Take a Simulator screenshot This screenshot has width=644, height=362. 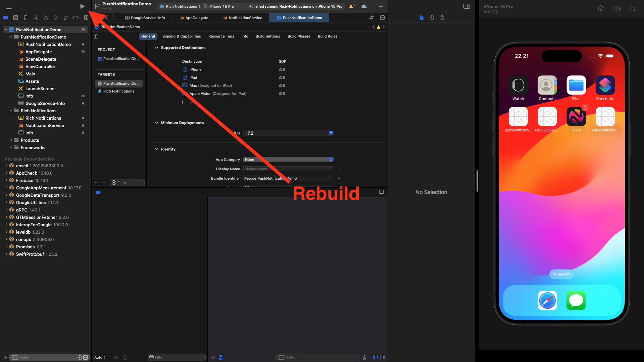[617, 8]
